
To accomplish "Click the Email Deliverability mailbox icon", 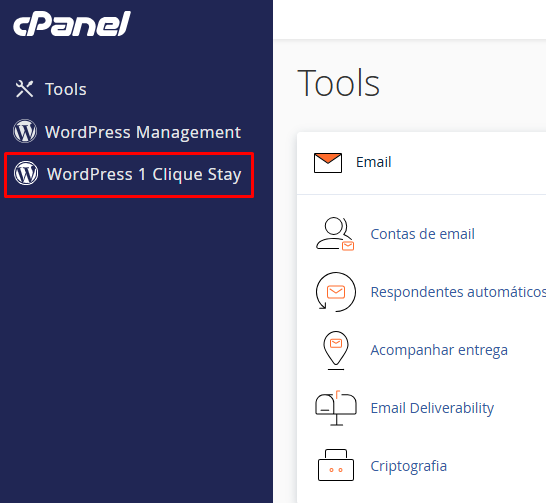I will [336, 408].
